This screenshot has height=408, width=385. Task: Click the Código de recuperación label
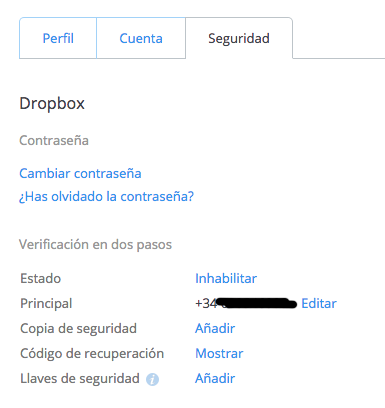point(92,353)
